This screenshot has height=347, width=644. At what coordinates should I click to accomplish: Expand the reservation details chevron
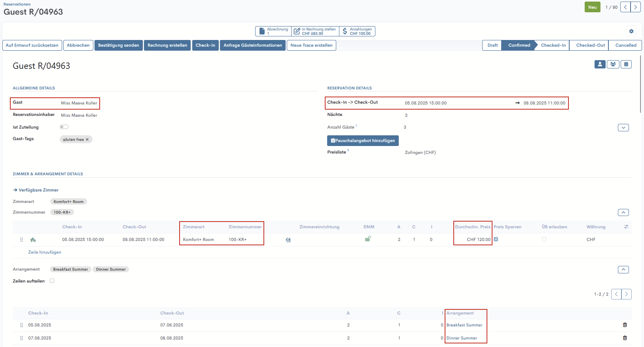tap(623, 128)
